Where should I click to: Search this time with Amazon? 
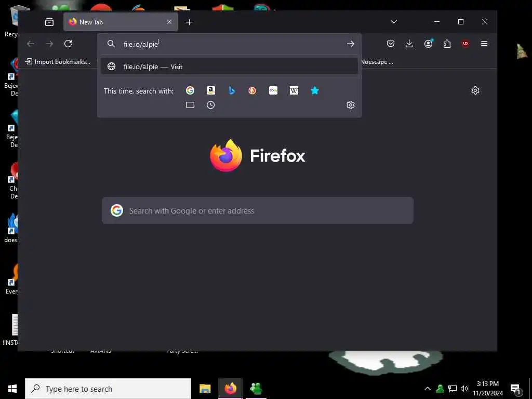click(x=211, y=90)
